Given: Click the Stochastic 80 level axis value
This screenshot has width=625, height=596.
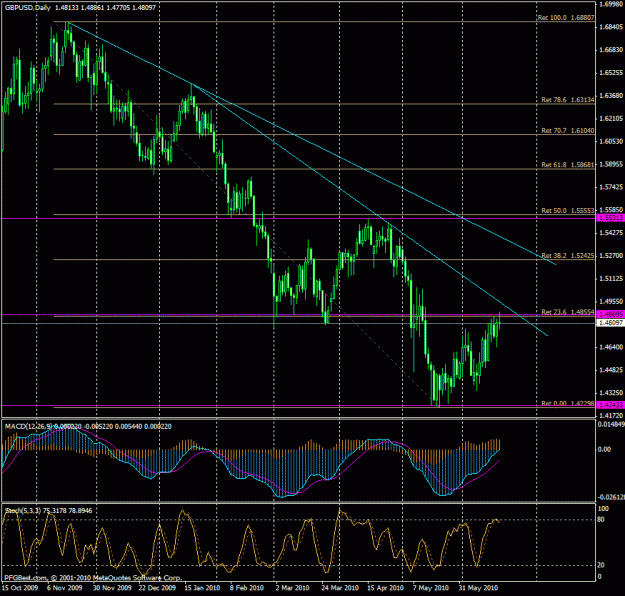Looking at the screenshot, I should 601,519.
